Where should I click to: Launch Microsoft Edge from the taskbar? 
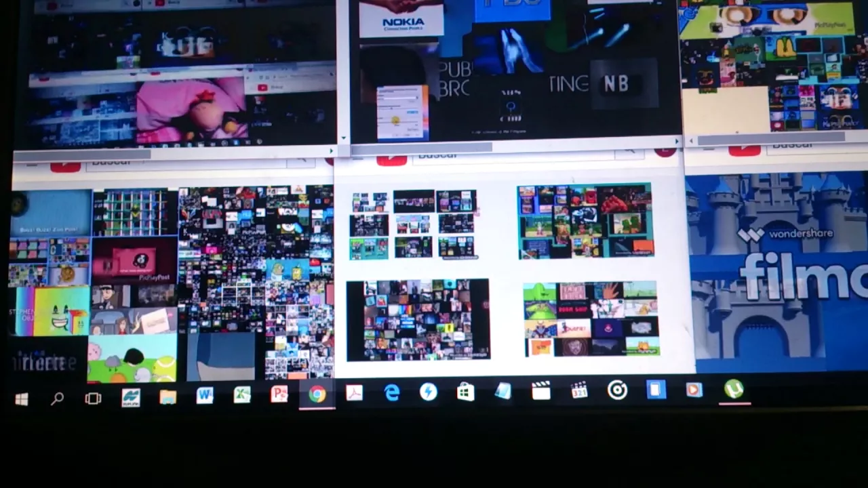click(x=392, y=392)
